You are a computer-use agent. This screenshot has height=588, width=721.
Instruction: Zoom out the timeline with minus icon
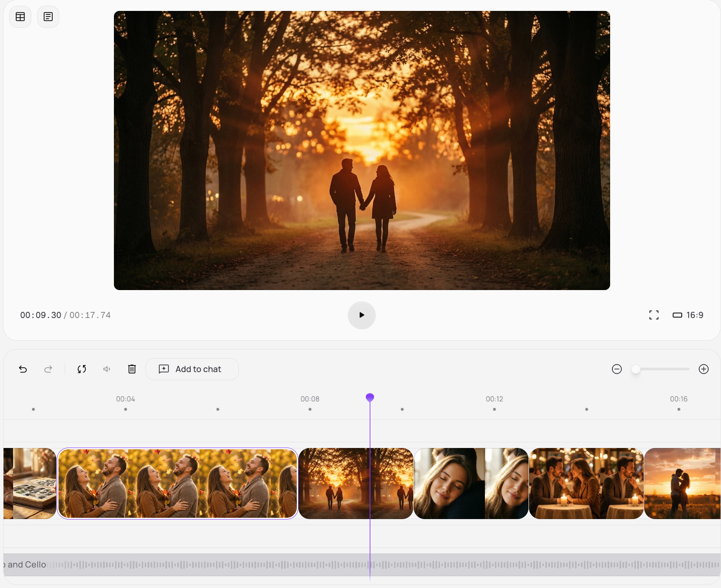coord(617,369)
